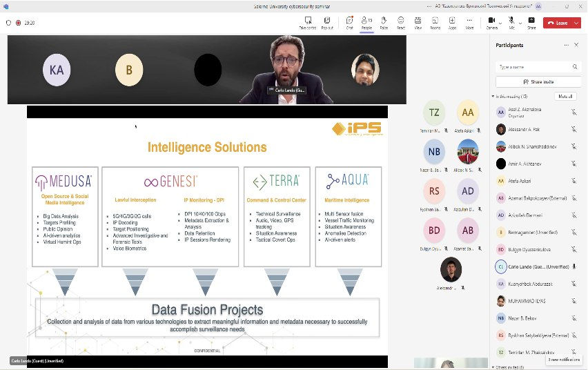Viewport: 588px width, 370px height.
Task: Select the KA participant avatar tile
Action: tap(57, 70)
